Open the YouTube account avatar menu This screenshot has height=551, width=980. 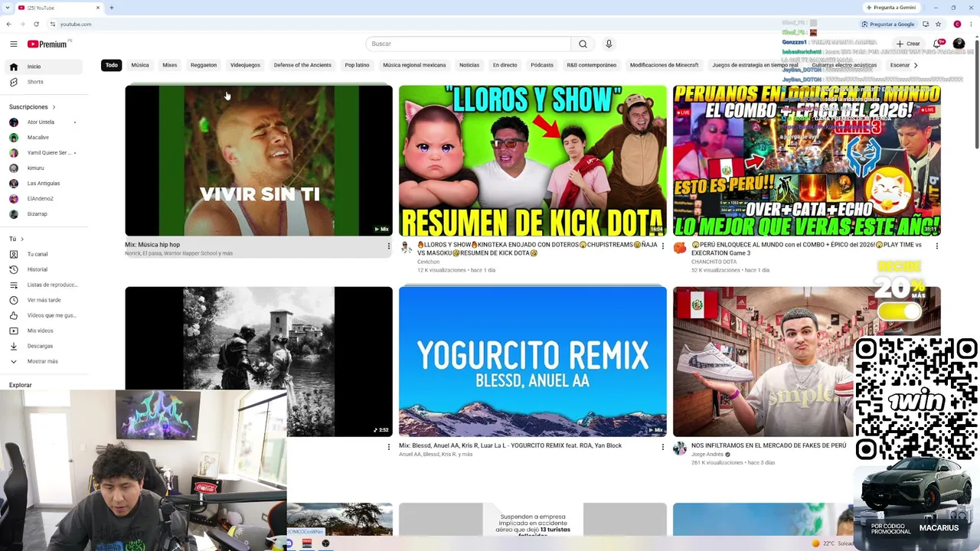point(959,44)
